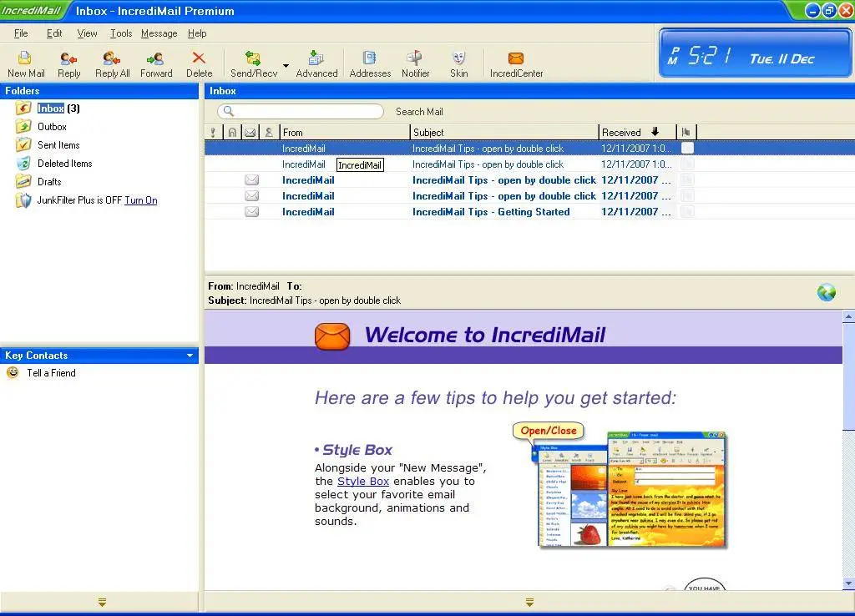
Task: Click the Inbox folder icon
Action: click(x=23, y=108)
